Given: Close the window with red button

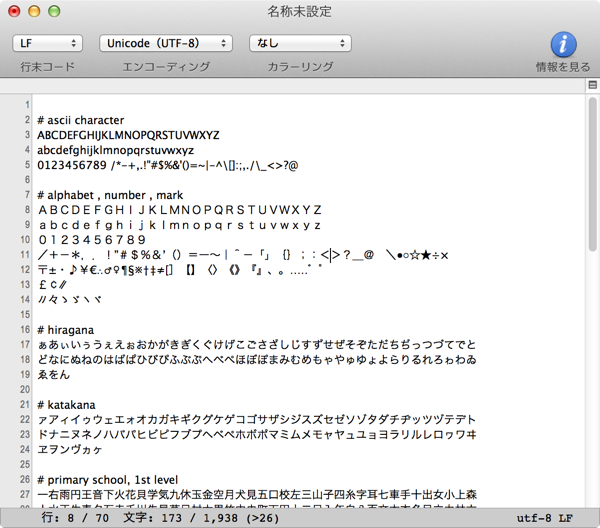Looking at the screenshot, I should point(14,11).
